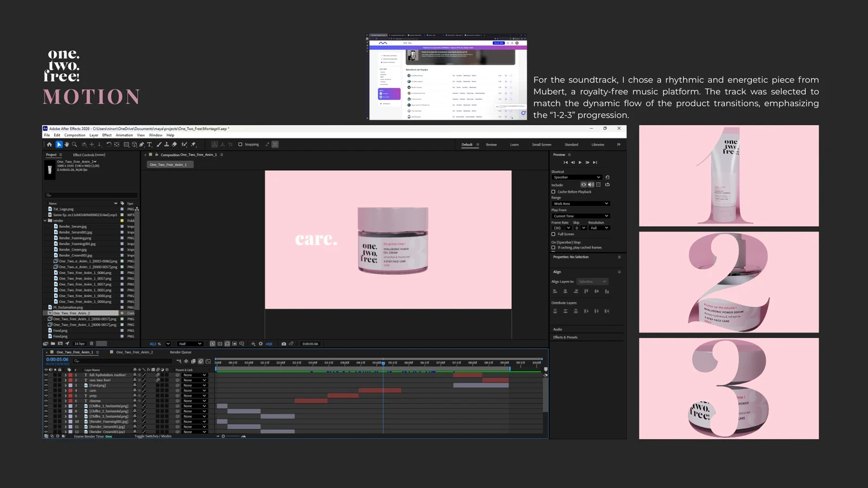The image size is (868, 488).
Task: Play the composition preview
Action: pos(580,163)
